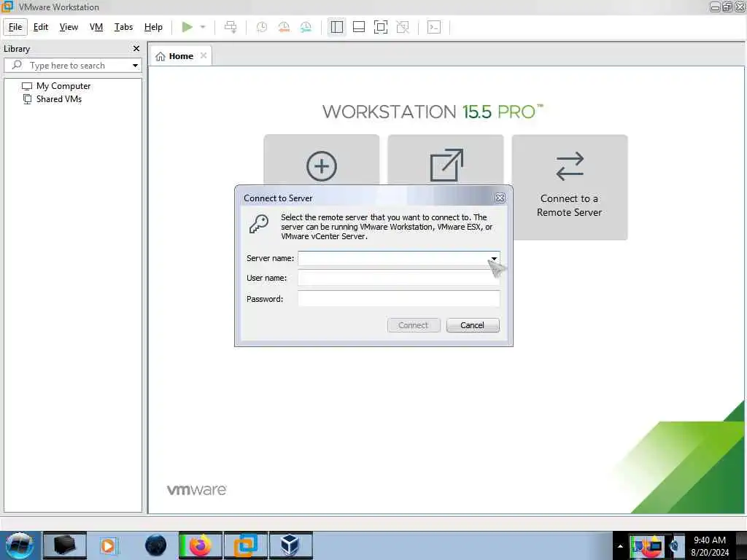The width and height of the screenshot is (747, 560).
Task: Click the Revert to Snapshot toolbar icon
Action: 284,27
